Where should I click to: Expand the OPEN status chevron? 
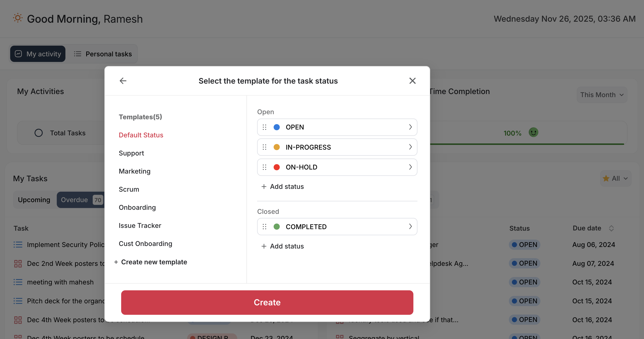(x=410, y=127)
